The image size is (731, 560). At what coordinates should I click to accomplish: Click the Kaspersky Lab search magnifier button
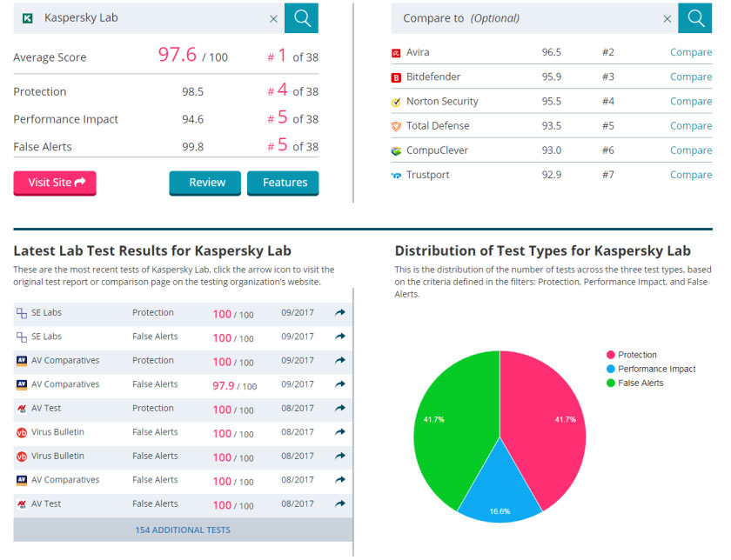pyautogui.click(x=301, y=18)
